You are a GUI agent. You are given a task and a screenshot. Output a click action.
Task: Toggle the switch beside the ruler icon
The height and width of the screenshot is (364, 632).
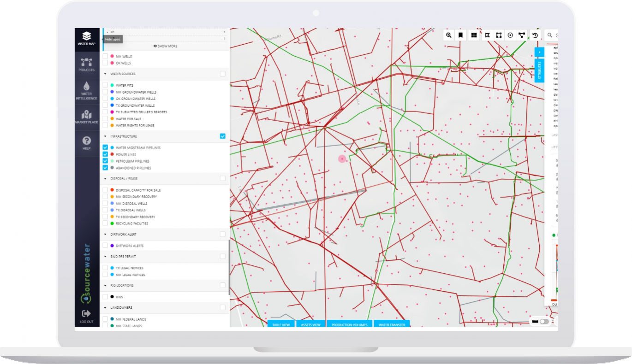click(x=544, y=321)
